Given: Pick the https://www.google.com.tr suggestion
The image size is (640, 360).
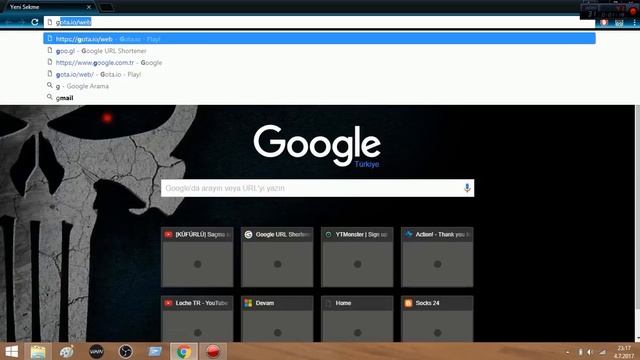Looking at the screenshot, I should 319,62.
